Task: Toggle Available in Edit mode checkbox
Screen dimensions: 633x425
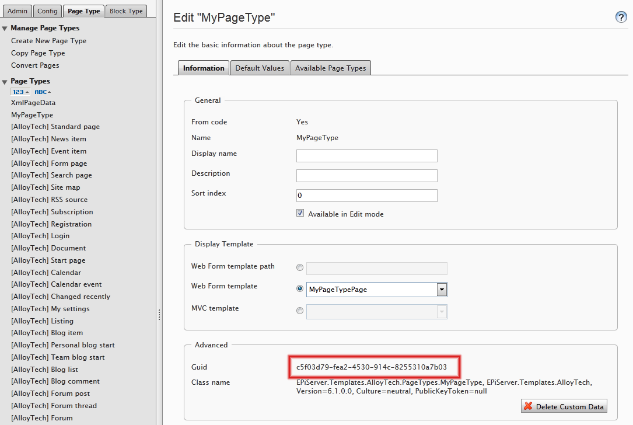Action: pyautogui.click(x=300, y=213)
